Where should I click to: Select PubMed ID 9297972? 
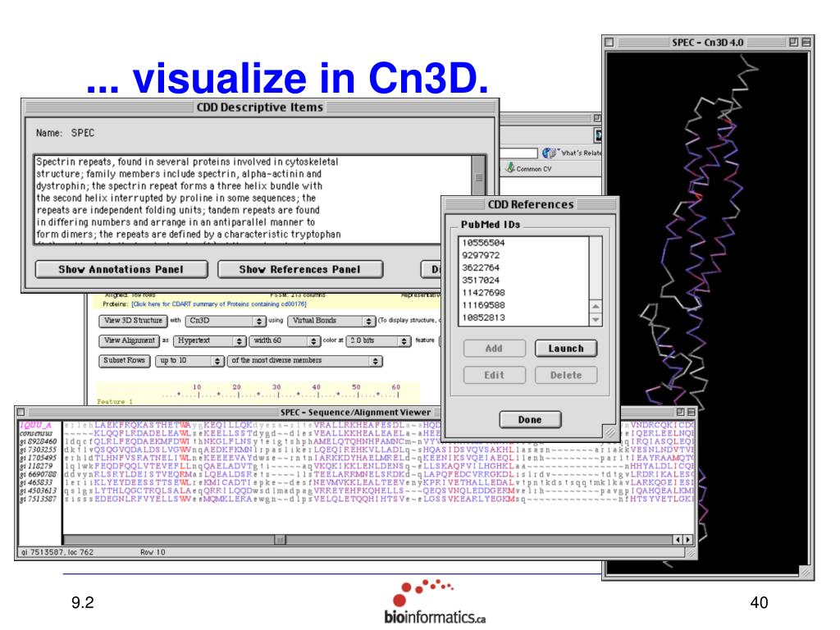481,256
